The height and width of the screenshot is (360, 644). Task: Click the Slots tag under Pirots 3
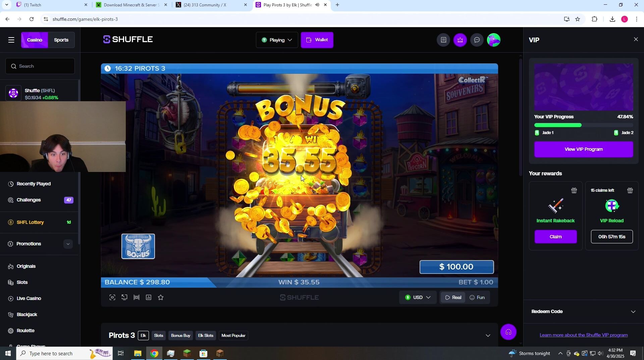tap(159, 336)
